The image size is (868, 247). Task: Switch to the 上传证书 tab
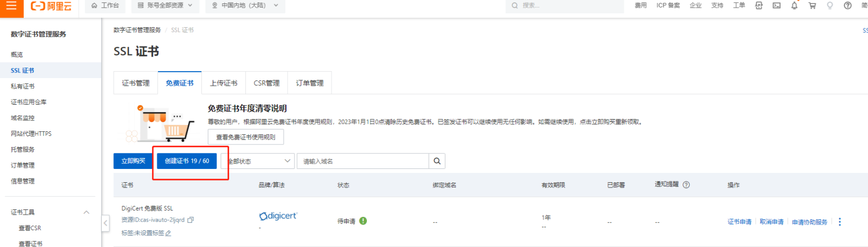point(223,83)
